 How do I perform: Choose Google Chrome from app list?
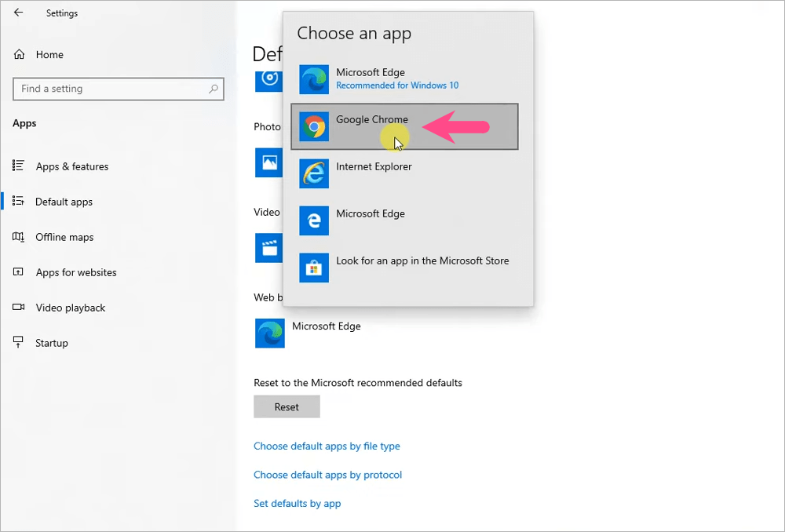pos(404,126)
